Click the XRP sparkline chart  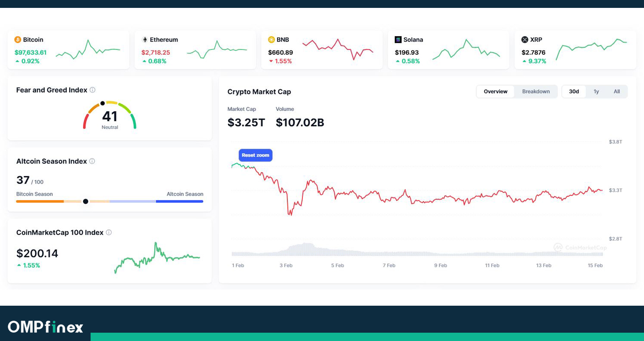(x=591, y=49)
